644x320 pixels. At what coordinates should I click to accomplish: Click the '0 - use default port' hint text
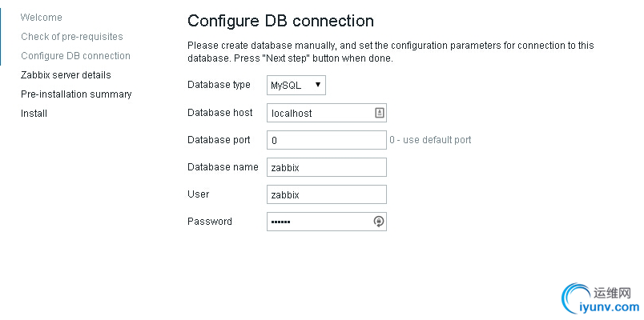click(430, 140)
